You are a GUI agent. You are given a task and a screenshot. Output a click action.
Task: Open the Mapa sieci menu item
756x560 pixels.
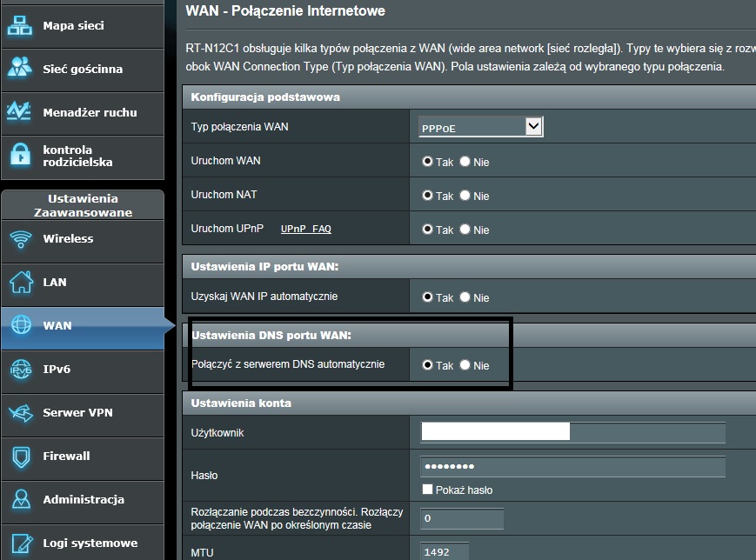[x=83, y=26]
